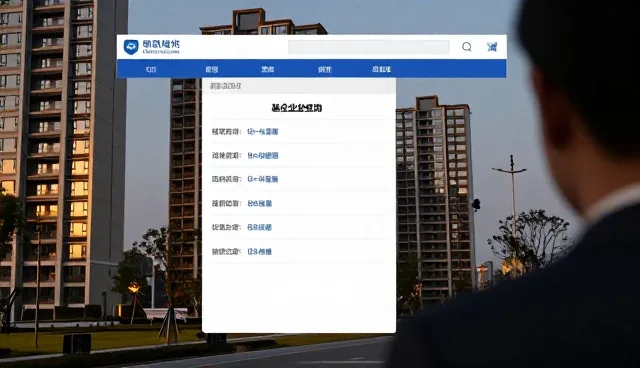Click the bold underlined panel heading
Viewport: 640px width, 368px height.
(297, 108)
